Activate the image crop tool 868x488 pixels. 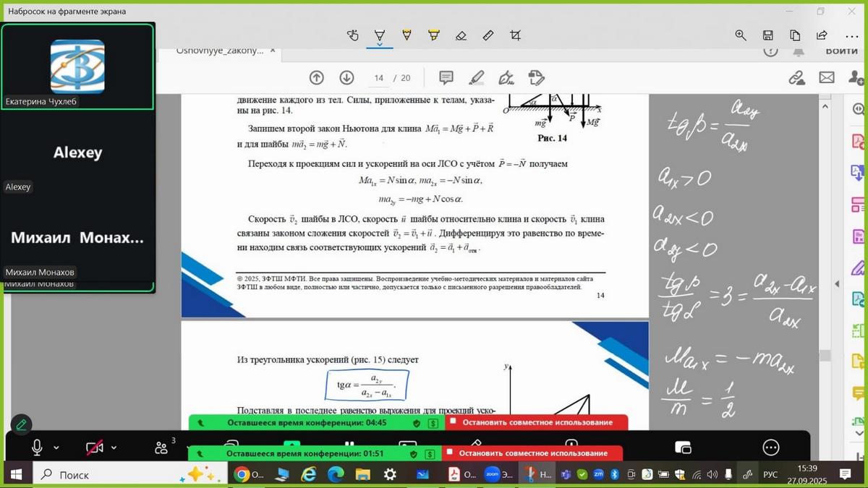pyautogui.click(x=515, y=35)
